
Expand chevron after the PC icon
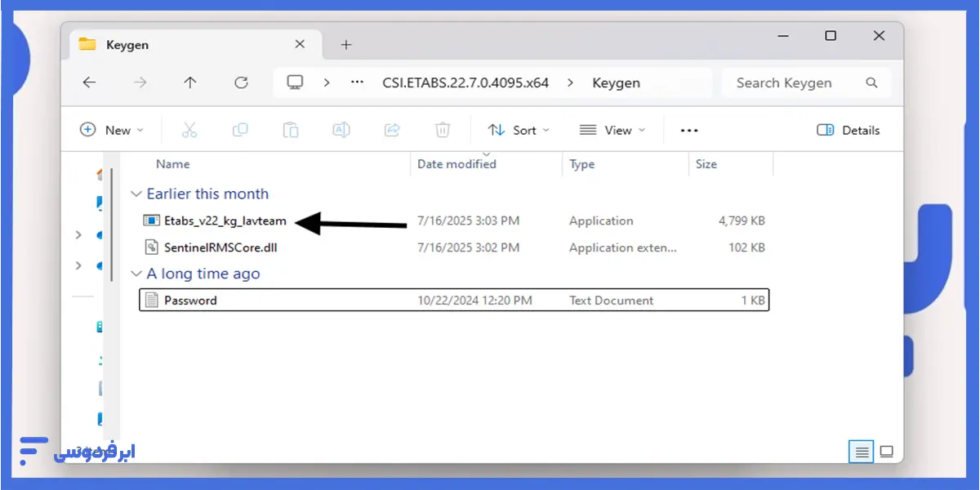pos(327,82)
